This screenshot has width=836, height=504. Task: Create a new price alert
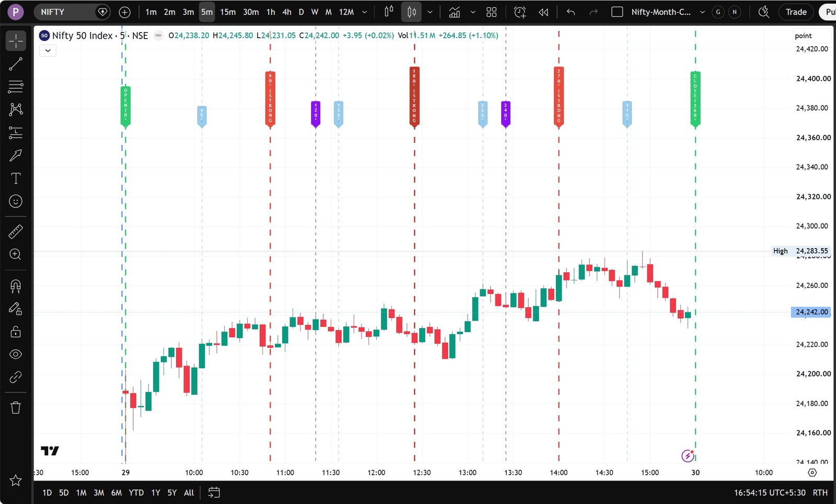(x=520, y=12)
